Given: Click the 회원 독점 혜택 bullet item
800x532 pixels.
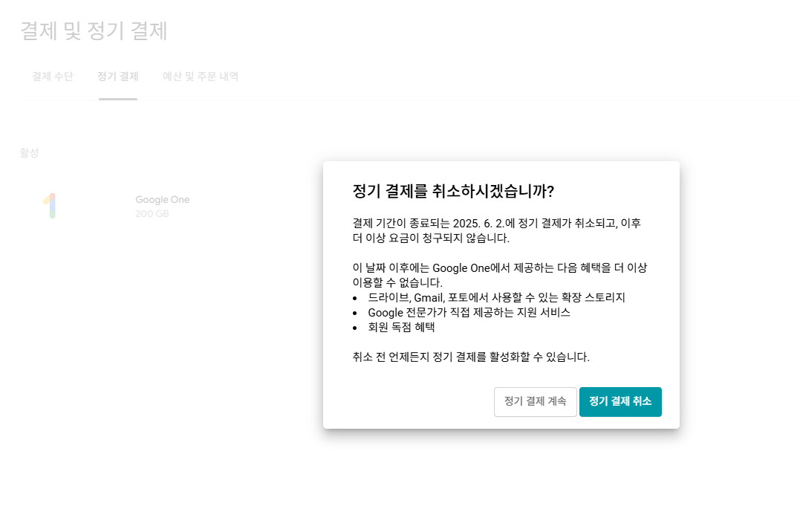Looking at the screenshot, I should (x=401, y=327).
